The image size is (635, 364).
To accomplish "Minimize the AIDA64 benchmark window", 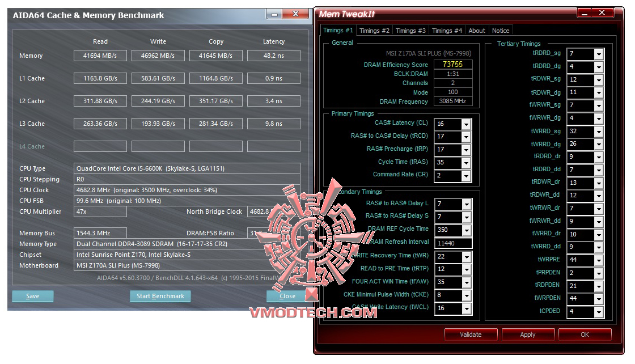I will pyautogui.click(x=274, y=15).
